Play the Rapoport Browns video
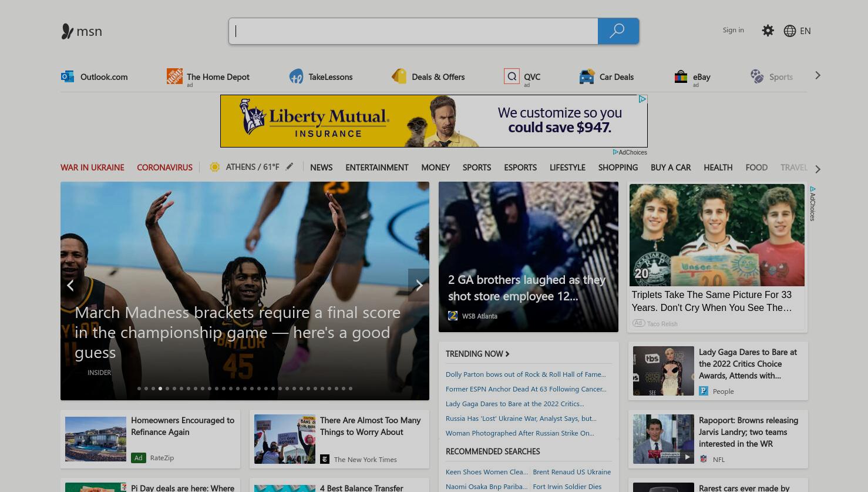Screen dimensions: 868x492 687,457
